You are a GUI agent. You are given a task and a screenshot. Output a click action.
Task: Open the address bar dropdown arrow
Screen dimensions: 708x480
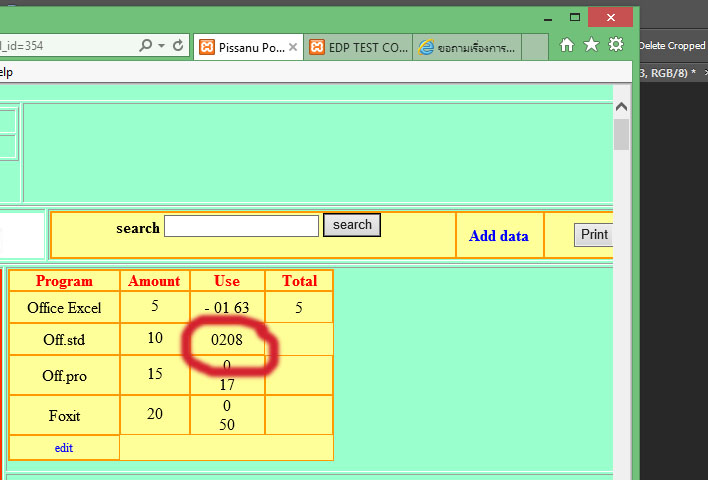pyautogui.click(x=161, y=46)
